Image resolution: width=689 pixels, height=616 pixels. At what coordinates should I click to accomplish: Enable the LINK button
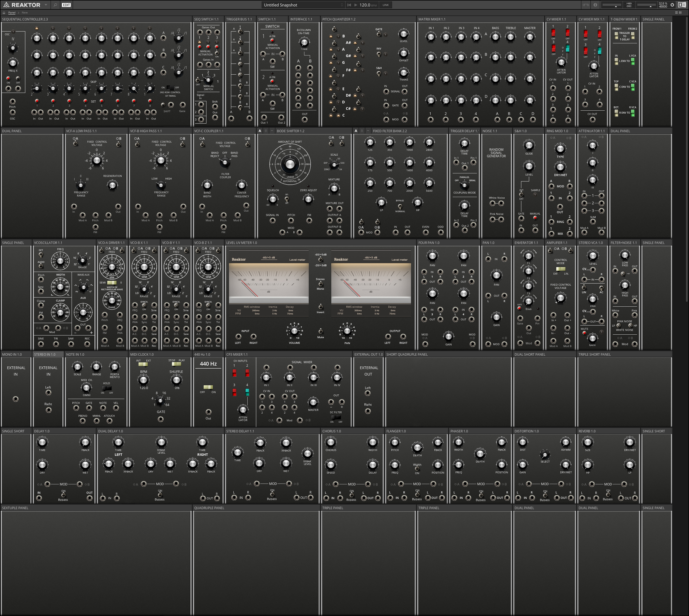pyautogui.click(x=385, y=5)
